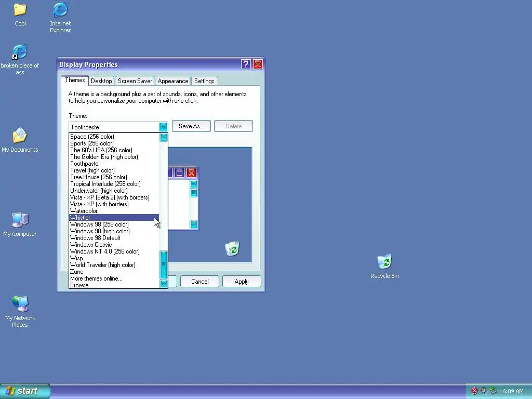
Task: Select The Golden Era (high color) theme
Action: tap(114, 157)
